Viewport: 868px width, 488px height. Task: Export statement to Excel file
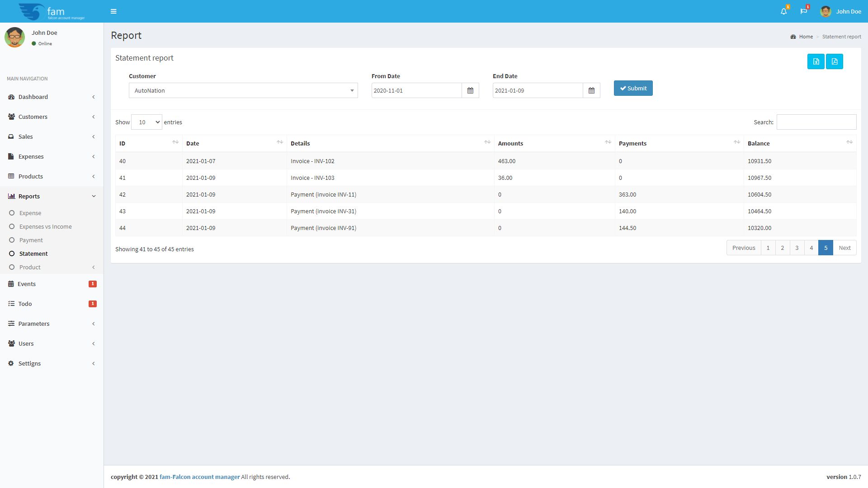(816, 61)
